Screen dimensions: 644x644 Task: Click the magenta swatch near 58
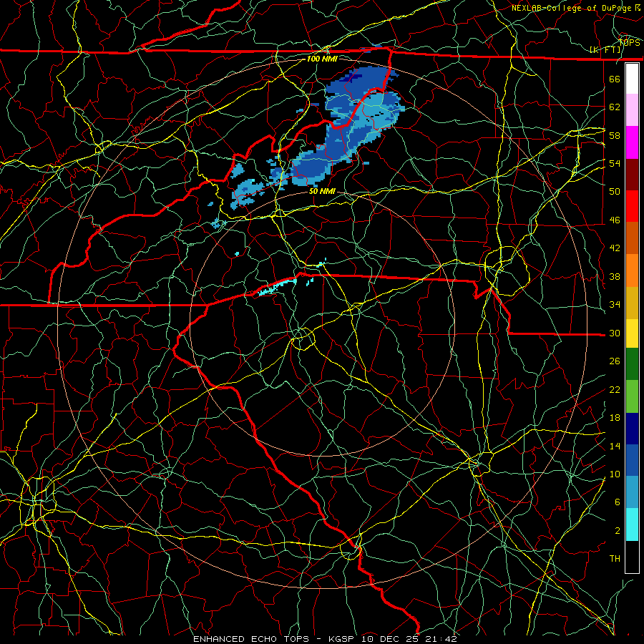pyautogui.click(x=632, y=142)
